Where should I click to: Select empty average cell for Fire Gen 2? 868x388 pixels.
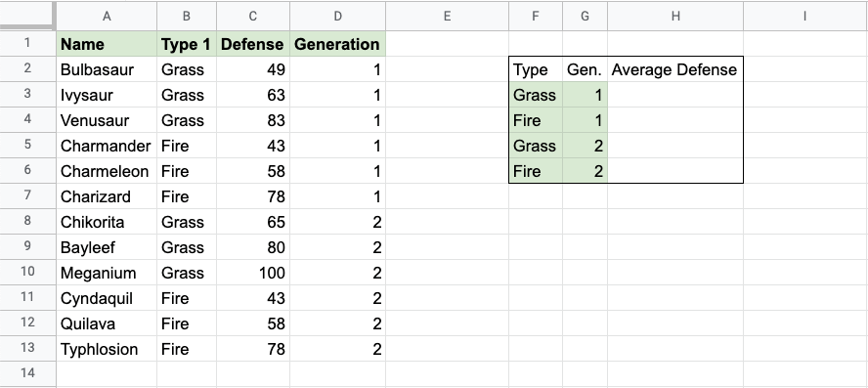(675, 171)
